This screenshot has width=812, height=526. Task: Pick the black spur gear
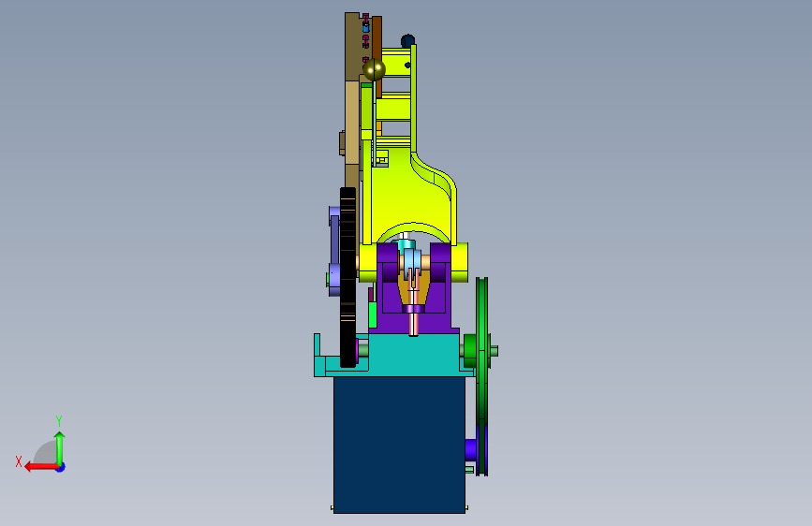tap(348, 277)
